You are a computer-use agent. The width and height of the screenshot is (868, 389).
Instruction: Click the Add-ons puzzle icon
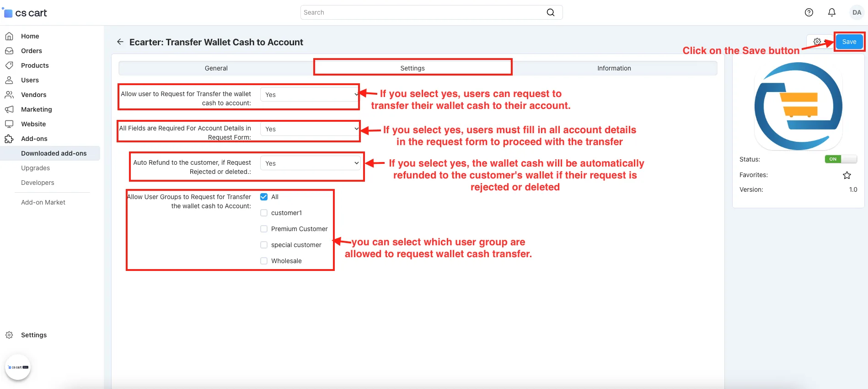(x=9, y=139)
